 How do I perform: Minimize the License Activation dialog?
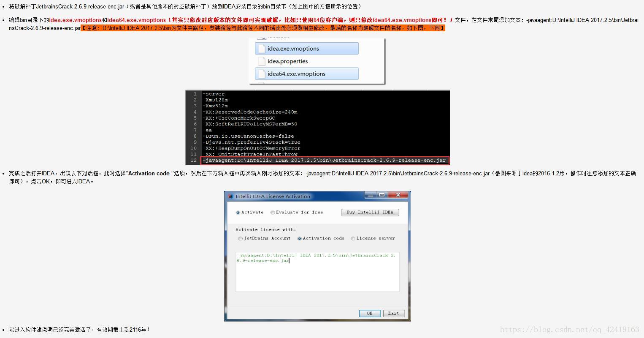click(x=371, y=195)
